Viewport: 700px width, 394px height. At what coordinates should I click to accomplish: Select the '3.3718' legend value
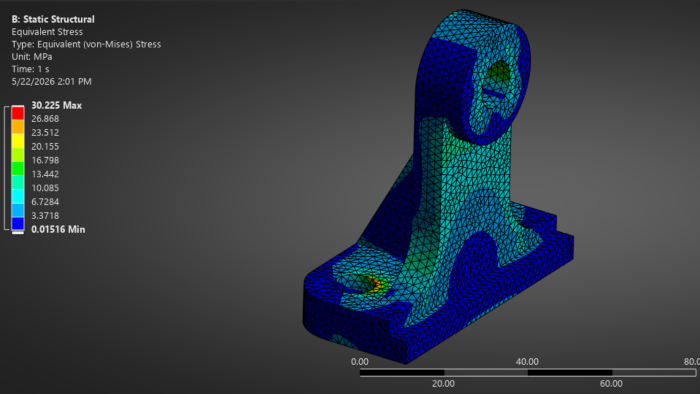(x=45, y=216)
